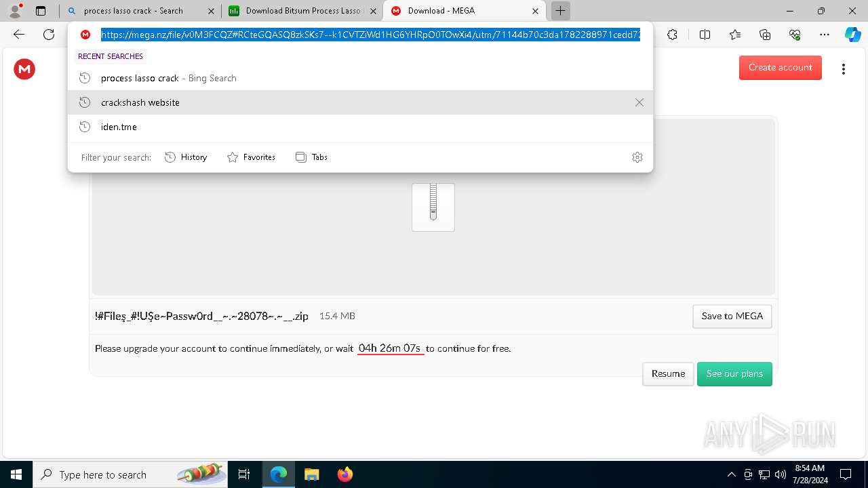The image size is (868, 488).
Task: Open a new browser tab
Action: 560,11
